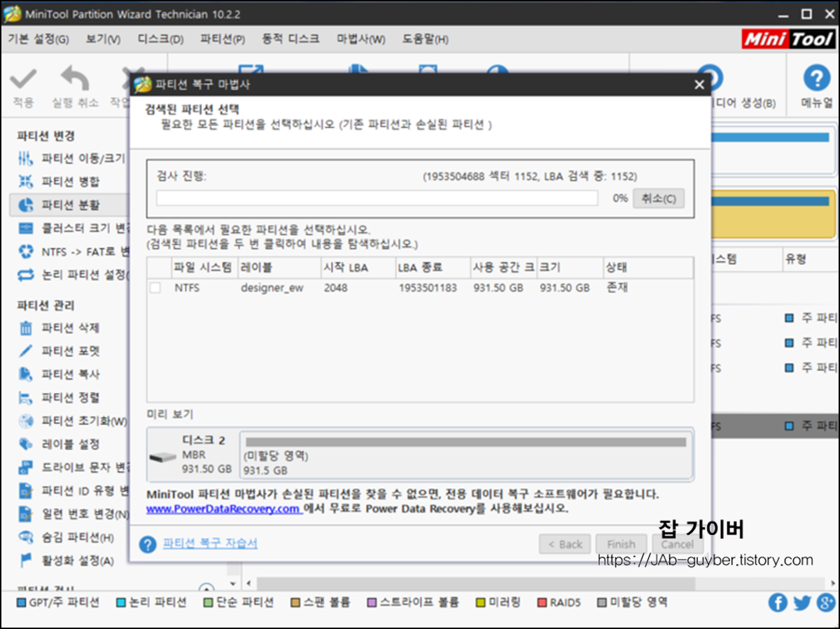Minimize the MiniTool Partition Wizard window
Screen dimensions: 840x629
[x=784, y=14]
